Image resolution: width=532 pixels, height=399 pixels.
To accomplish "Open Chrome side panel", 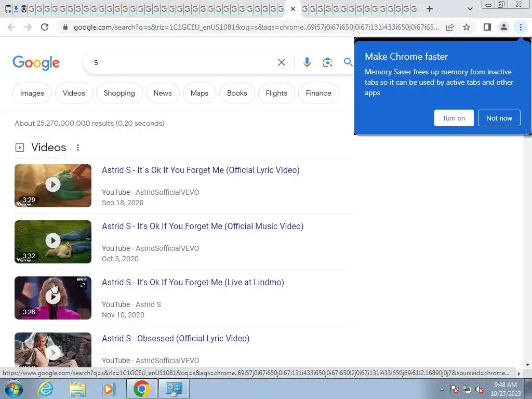I will click(487, 27).
